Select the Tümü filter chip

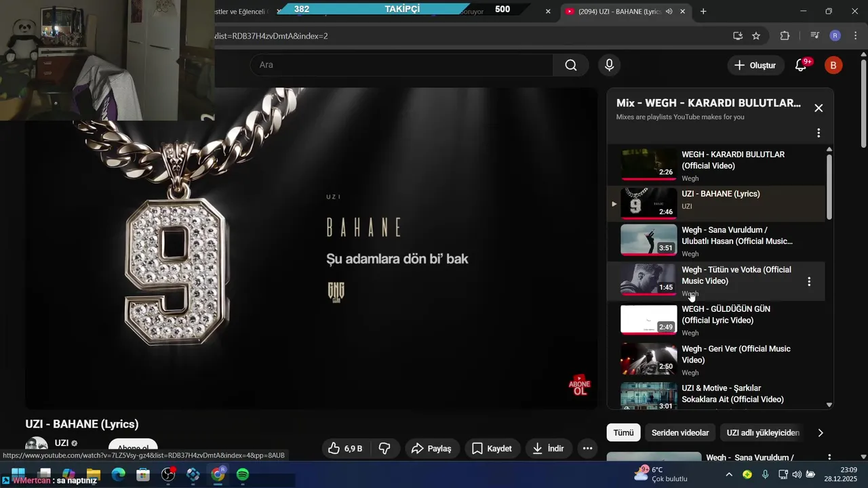[x=623, y=432]
